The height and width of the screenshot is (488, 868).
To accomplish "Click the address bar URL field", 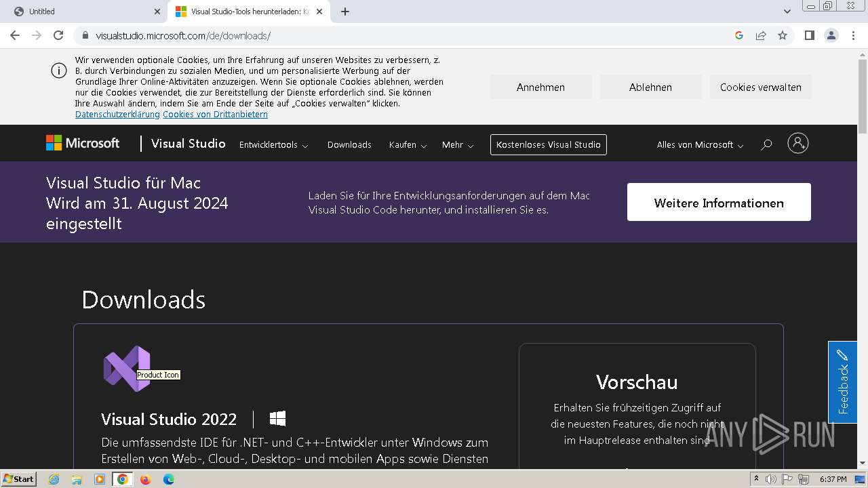I will click(x=407, y=36).
